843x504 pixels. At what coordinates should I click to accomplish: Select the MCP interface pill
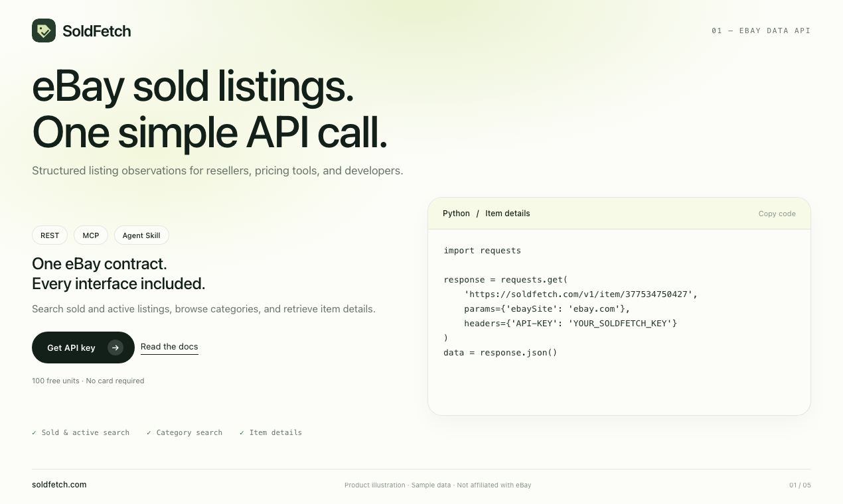pos(91,235)
